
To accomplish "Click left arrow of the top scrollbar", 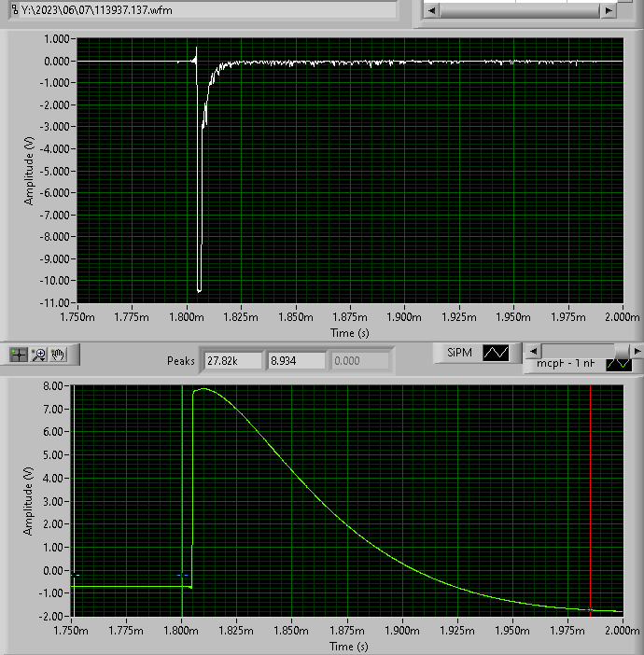I will click(432, 10).
